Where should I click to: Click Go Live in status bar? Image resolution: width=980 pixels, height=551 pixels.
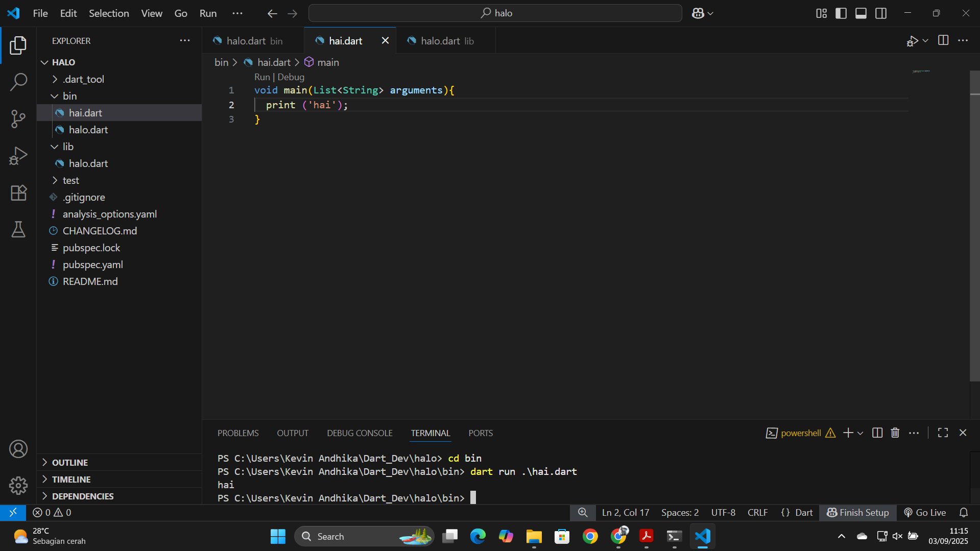point(925,513)
